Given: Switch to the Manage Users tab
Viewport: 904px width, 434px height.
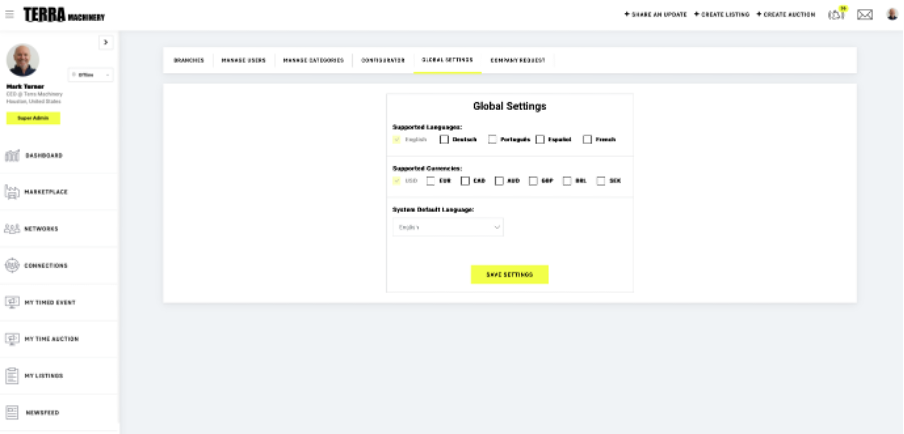Looking at the screenshot, I should (243, 60).
